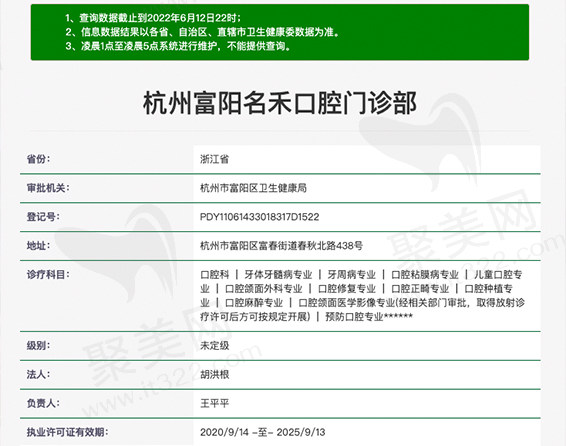This screenshot has width=566, height=446.
Task: Select the notice about 卫生健康委数据为准
Action: (x=203, y=32)
